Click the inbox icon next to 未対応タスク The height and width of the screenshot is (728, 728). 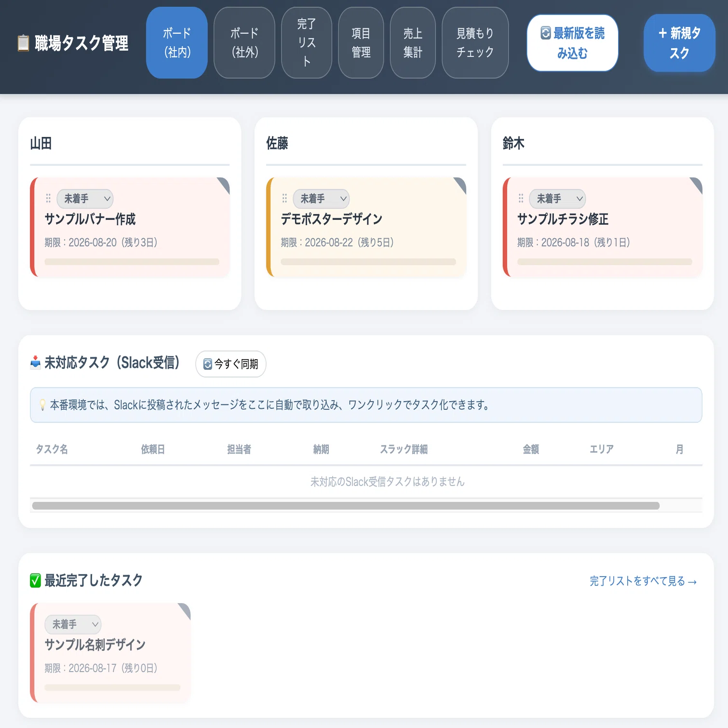pyautogui.click(x=36, y=362)
